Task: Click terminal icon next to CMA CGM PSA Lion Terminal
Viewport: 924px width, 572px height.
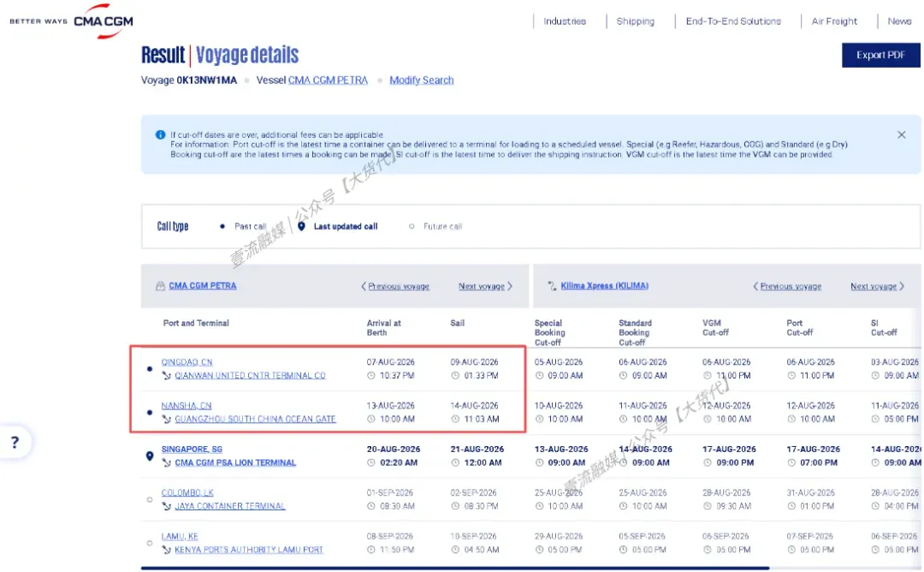Action: click(167, 463)
